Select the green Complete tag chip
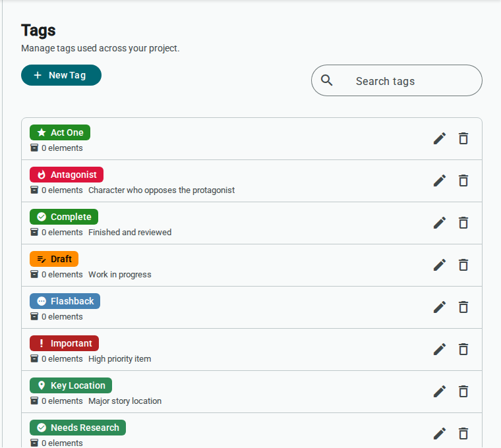The image size is (501, 448). point(64,217)
